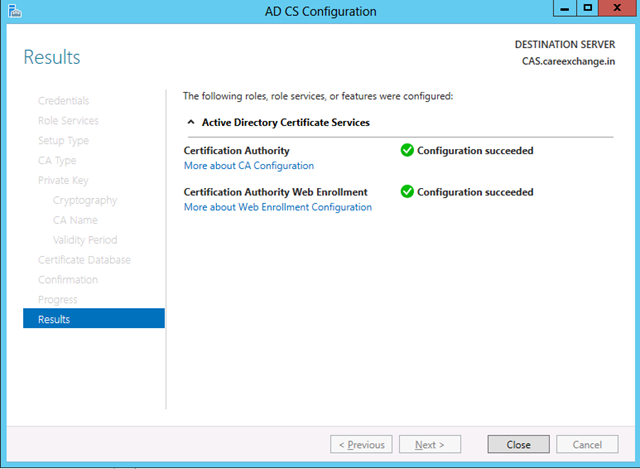The height and width of the screenshot is (469, 640).
Task: Select Cryptography step in sidebar
Action: pos(85,200)
